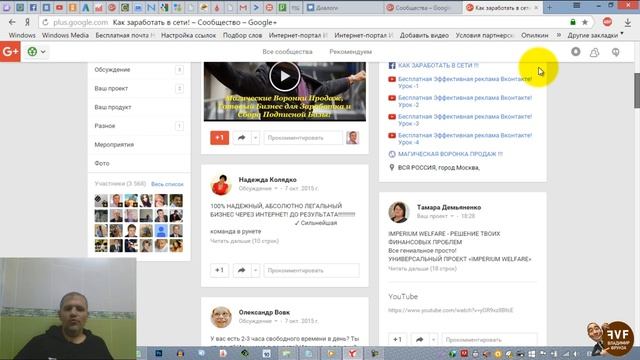Open browser downloads arrow icon

tap(627, 22)
